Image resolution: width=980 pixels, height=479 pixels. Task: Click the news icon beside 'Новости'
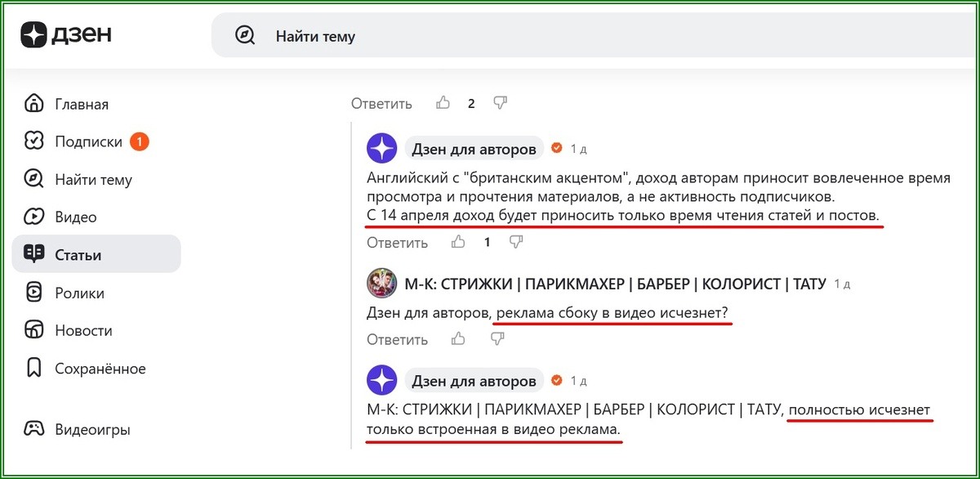coord(33,330)
